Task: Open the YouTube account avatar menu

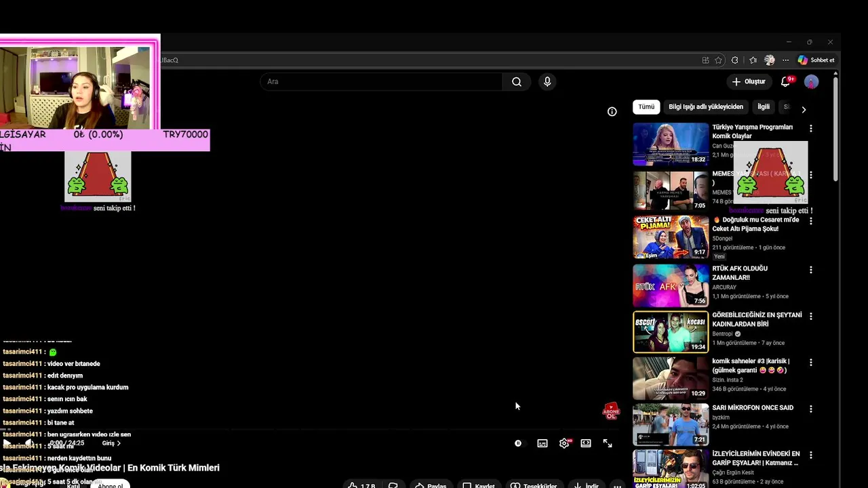Action: (811, 82)
